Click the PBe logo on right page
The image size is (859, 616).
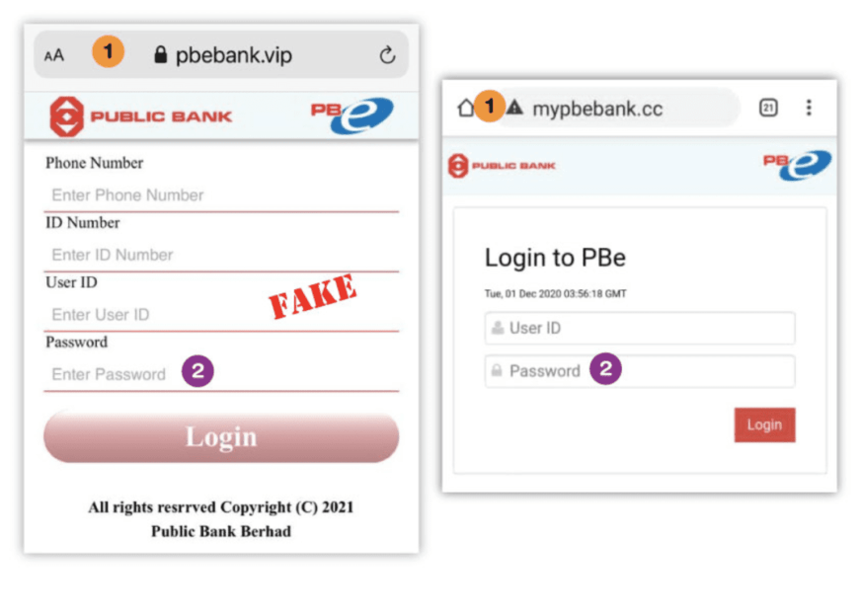point(797,165)
